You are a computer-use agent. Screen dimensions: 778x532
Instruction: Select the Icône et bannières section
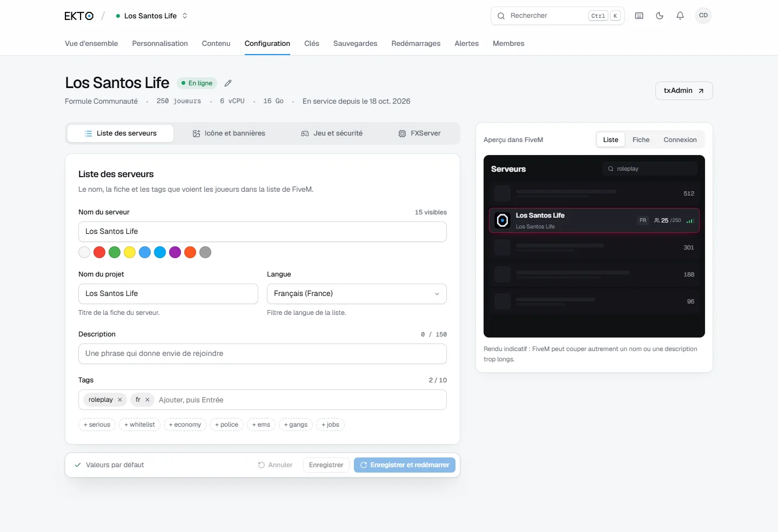[x=229, y=133]
